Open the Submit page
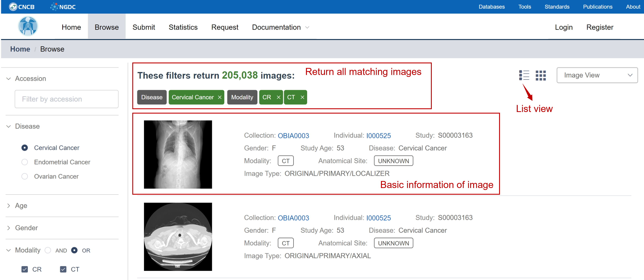Screen dimensions: 644x280 pos(144,27)
